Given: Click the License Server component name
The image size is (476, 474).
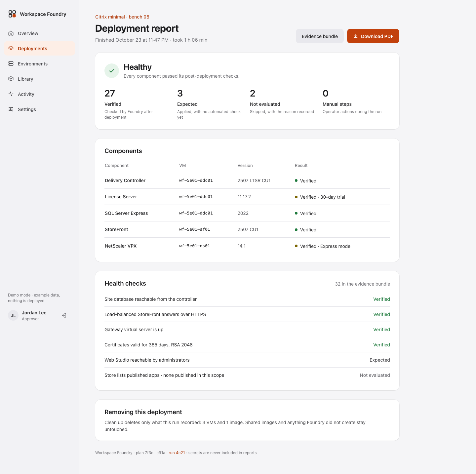Looking at the screenshot, I should 121,197.
